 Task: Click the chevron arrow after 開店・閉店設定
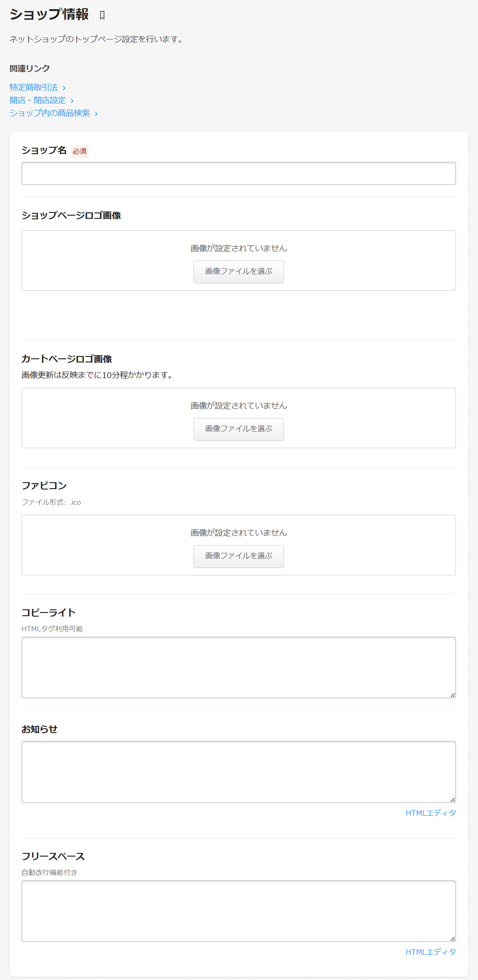tap(72, 100)
